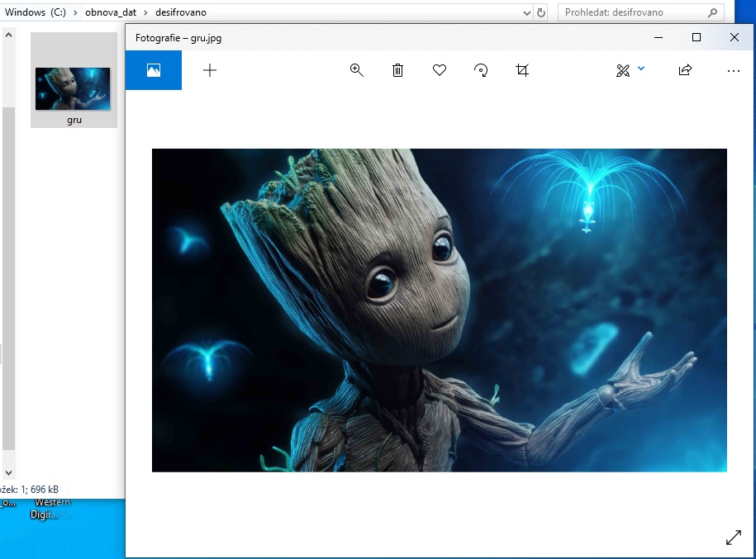This screenshot has width=756, height=559.
Task: Open the Photos collection view icon
Action: (153, 70)
